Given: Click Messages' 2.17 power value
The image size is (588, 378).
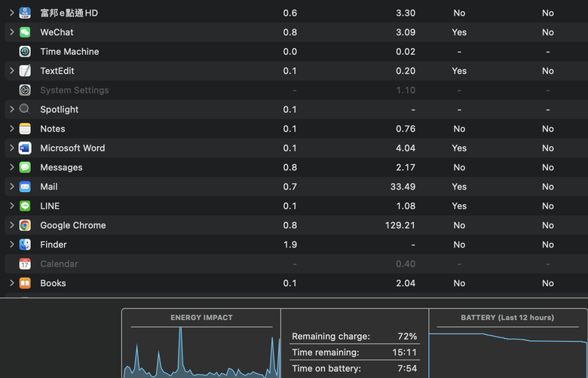Looking at the screenshot, I should pyautogui.click(x=406, y=167).
